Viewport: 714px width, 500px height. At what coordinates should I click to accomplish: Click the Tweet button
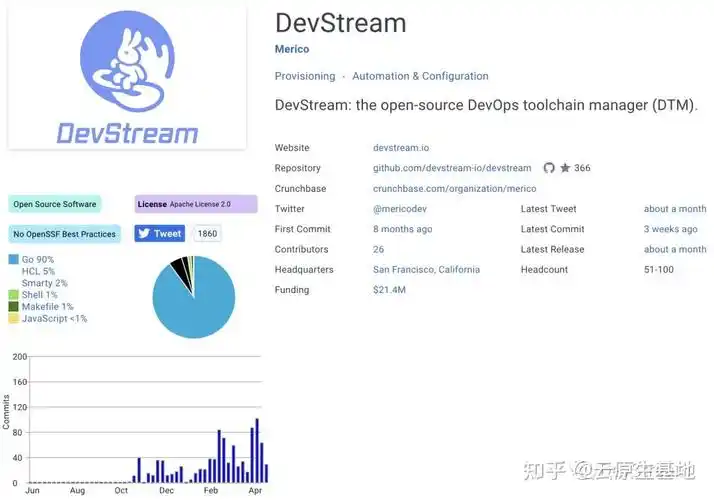(x=160, y=234)
